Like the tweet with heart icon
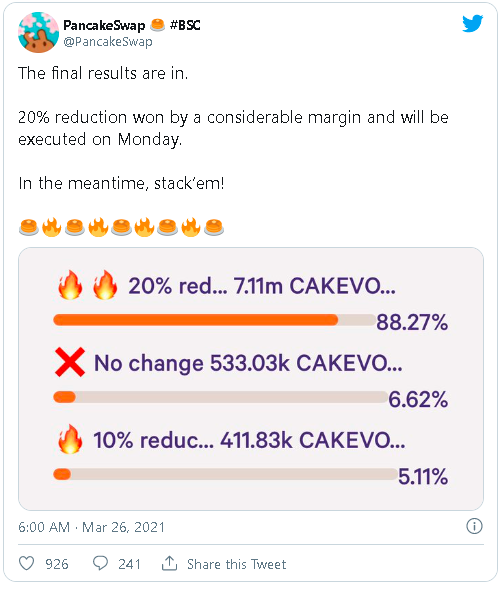The height and width of the screenshot is (589, 504). click(x=26, y=563)
